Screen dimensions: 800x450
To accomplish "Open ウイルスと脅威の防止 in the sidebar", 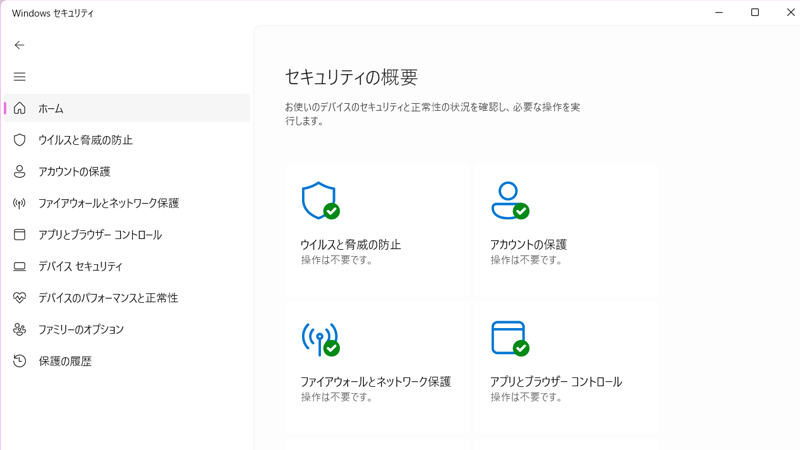I will [127, 140].
